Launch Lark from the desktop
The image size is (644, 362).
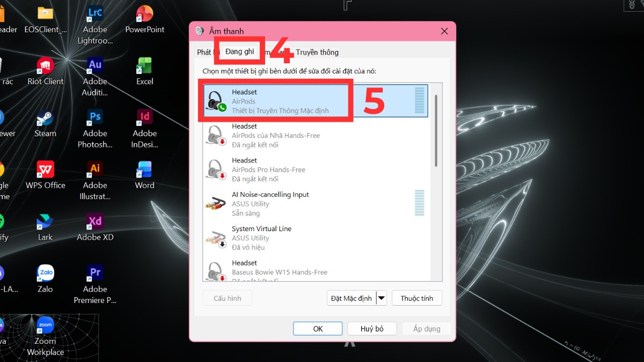[46, 228]
